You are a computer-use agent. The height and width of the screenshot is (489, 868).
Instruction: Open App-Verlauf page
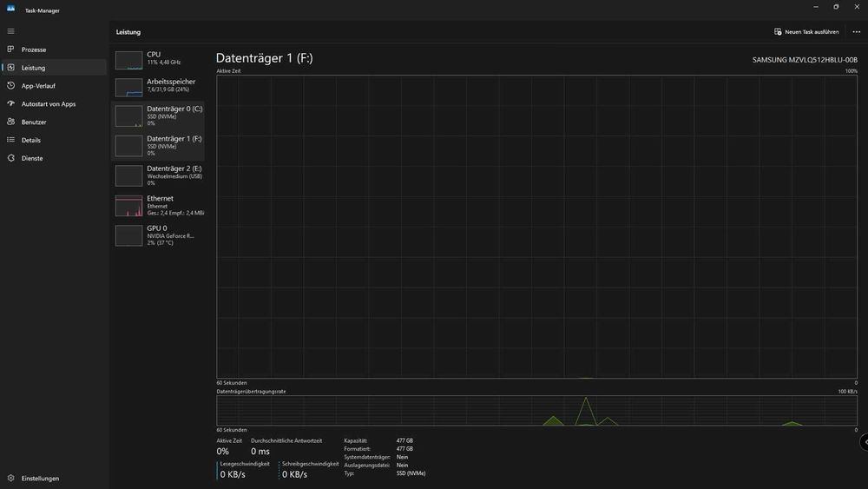(x=54, y=86)
